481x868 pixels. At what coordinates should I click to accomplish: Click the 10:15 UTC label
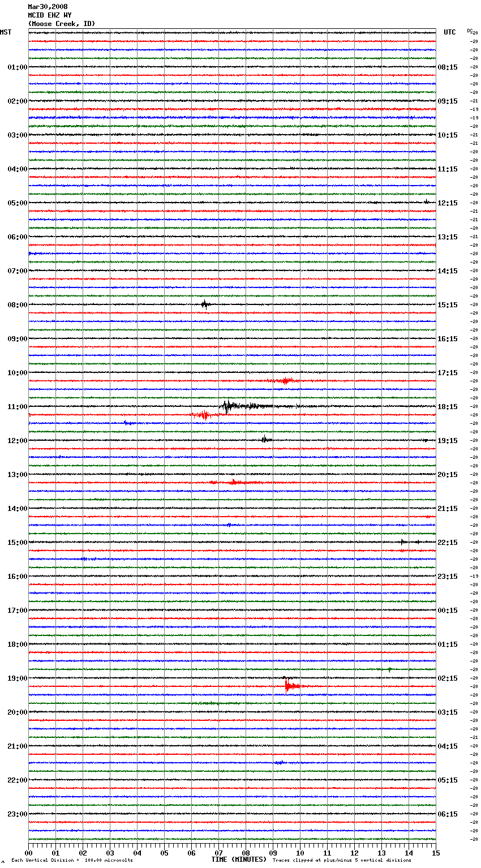click(x=448, y=135)
